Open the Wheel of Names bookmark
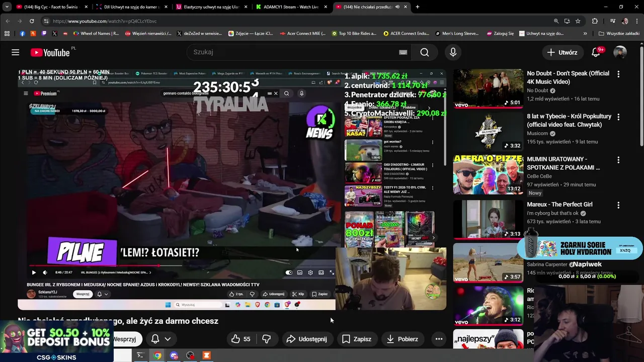The image size is (644, 362). click(96, 34)
